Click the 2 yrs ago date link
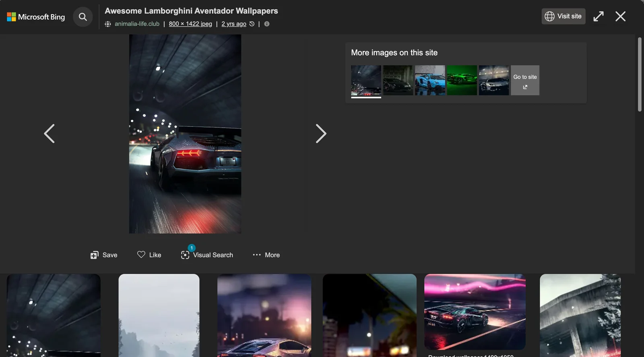Screen dimensions: 644x357 234,24
